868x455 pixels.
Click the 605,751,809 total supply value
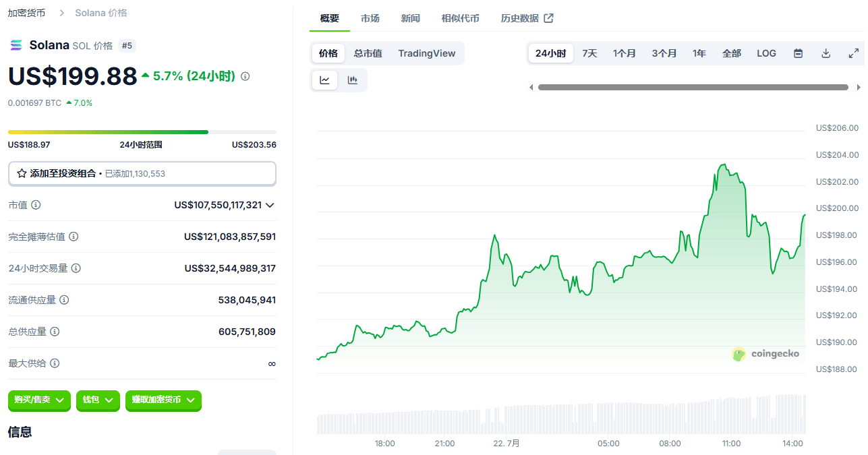point(247,332)
